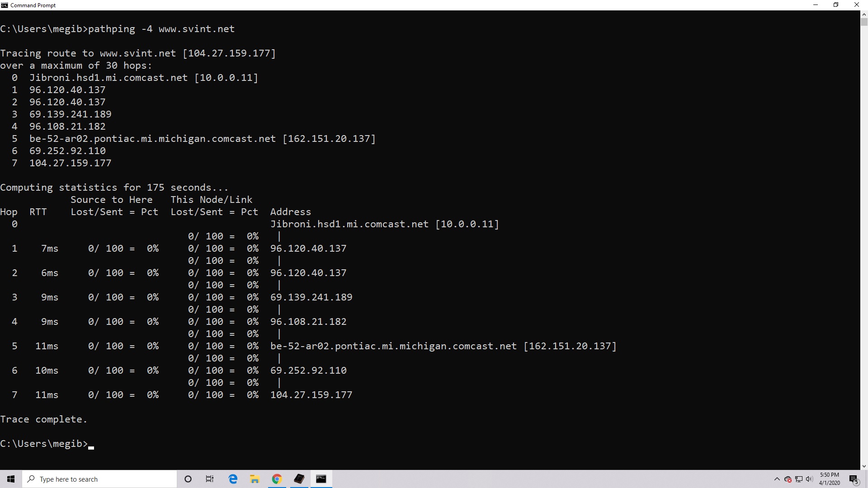
Task: Launch Cortana from the taskbar circle icon
Action: 188,479
